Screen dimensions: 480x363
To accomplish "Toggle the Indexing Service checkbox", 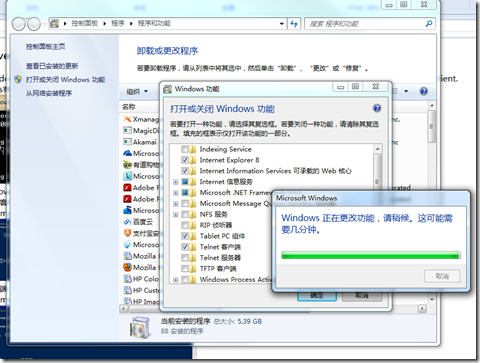I will (x=185, y=149).
